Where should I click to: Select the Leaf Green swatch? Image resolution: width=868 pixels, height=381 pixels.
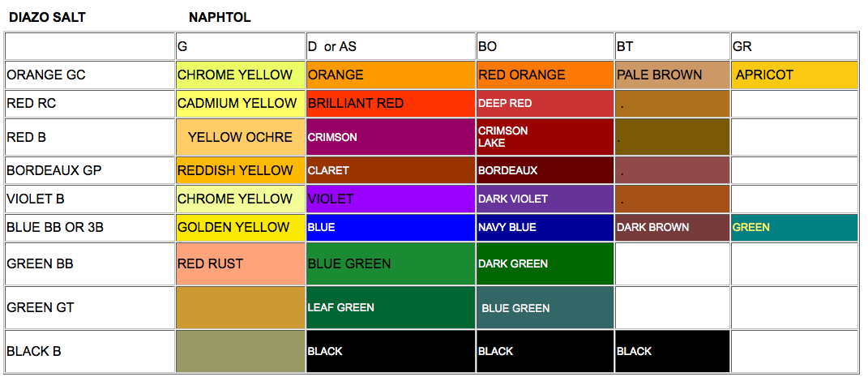click(391, 308)
